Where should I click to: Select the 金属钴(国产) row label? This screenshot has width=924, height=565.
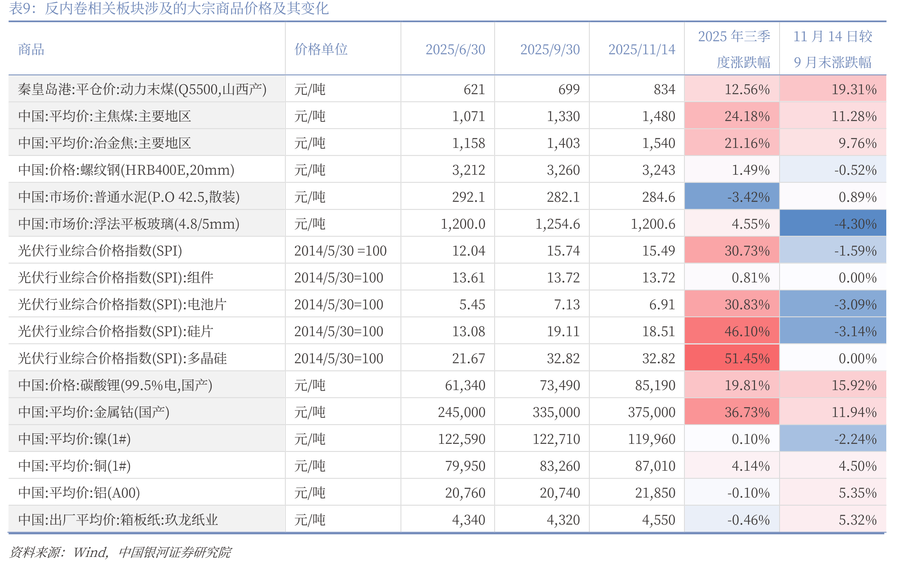pyautogui.click(x=94, y=412)
